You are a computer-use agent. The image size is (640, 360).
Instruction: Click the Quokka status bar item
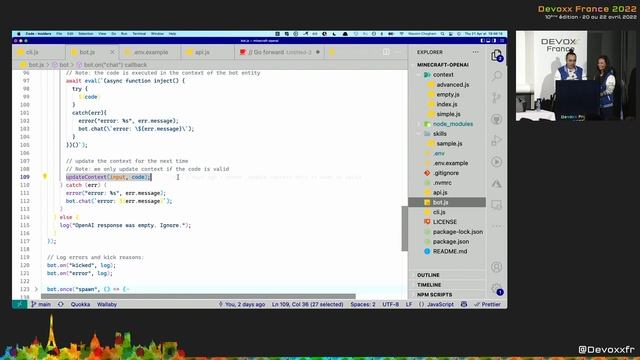pyautogui.click(x=80, y=304)
